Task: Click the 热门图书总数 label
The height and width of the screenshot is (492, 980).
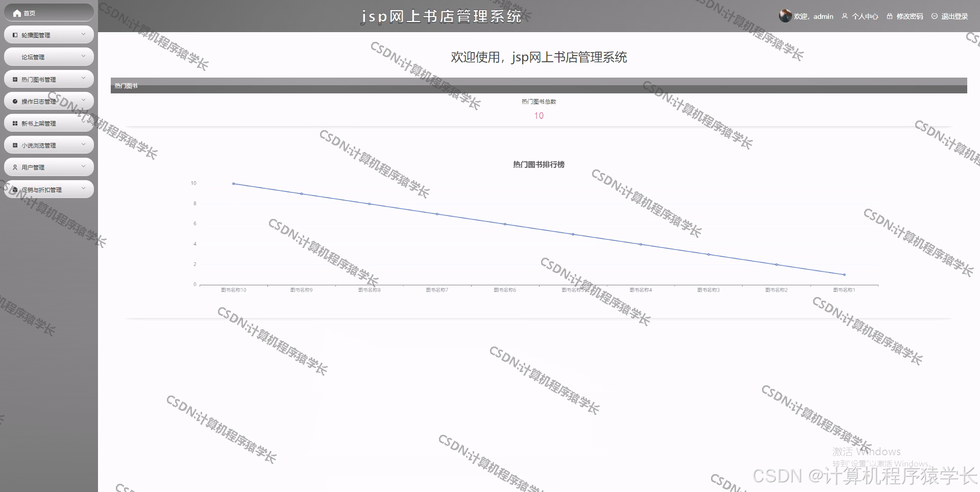Action: (x=538, y=102)
